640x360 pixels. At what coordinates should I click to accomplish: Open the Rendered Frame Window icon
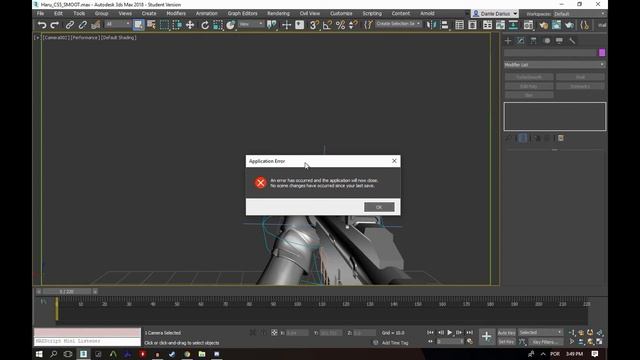click(x=556, y=25)
